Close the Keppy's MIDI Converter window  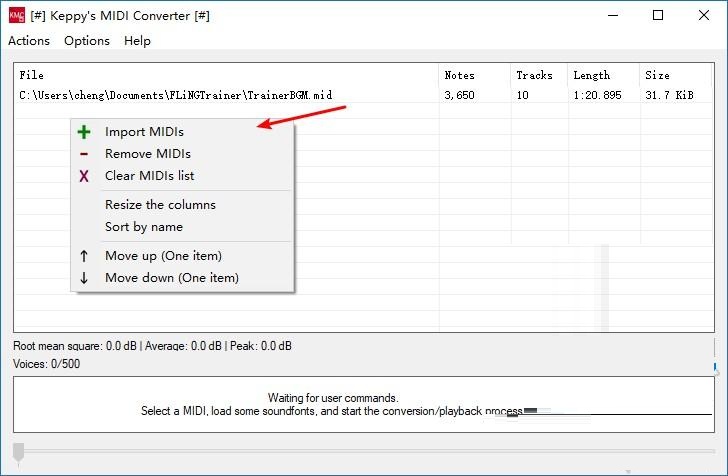704,15
